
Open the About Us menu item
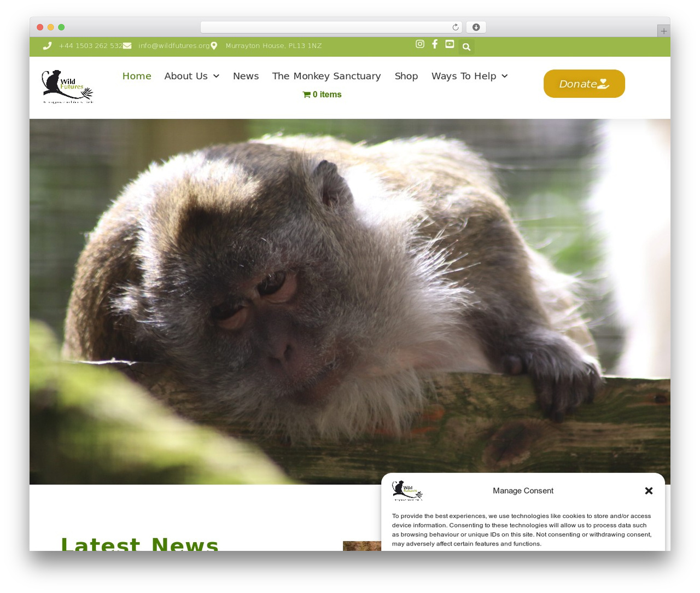point(186,76)
